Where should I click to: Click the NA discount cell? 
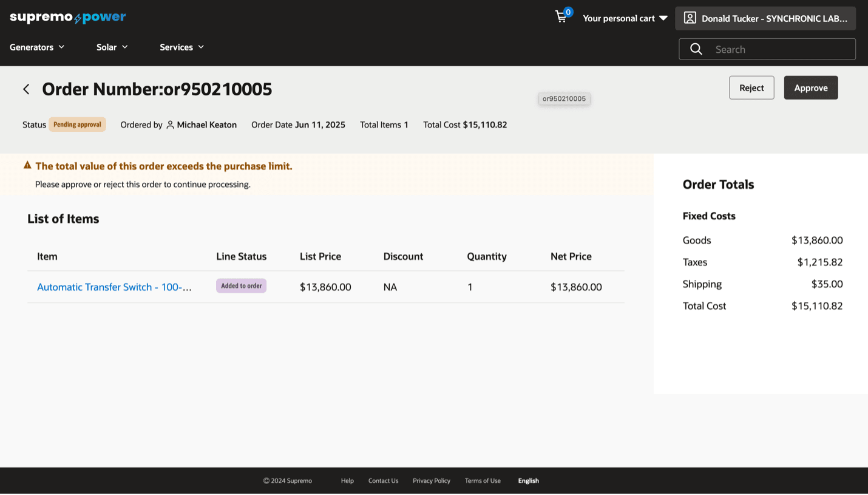pyautogui.click(x=390, y=287)
